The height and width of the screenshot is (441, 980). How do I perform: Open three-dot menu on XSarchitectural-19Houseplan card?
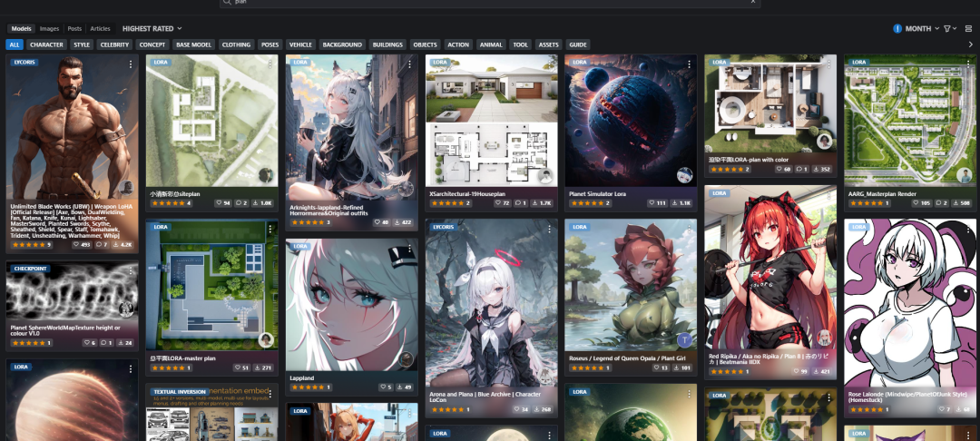[x=550, y=64]
